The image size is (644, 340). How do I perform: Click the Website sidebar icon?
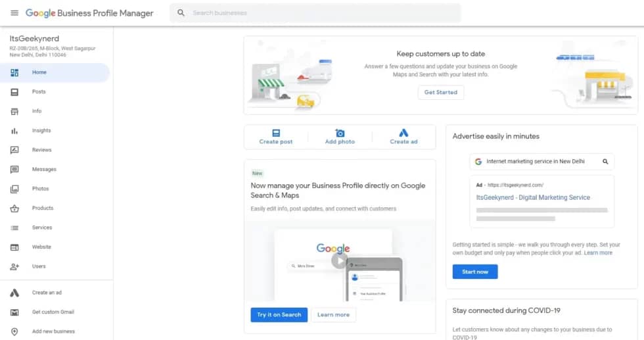(x=14, y=247)
